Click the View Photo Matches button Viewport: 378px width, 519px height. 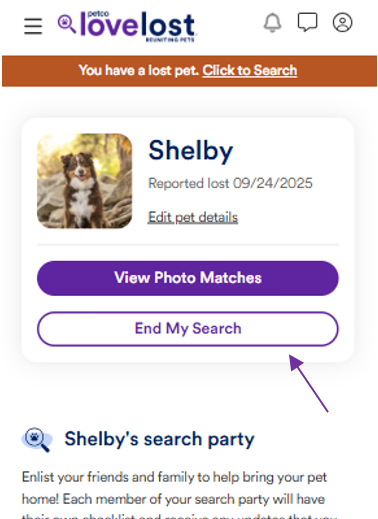coord(188,278)
